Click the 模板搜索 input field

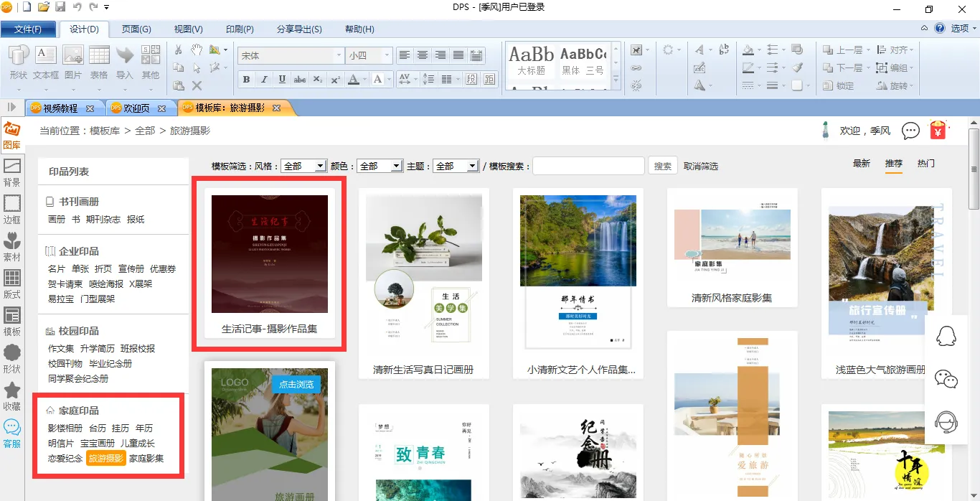click(x=588, y=166)
